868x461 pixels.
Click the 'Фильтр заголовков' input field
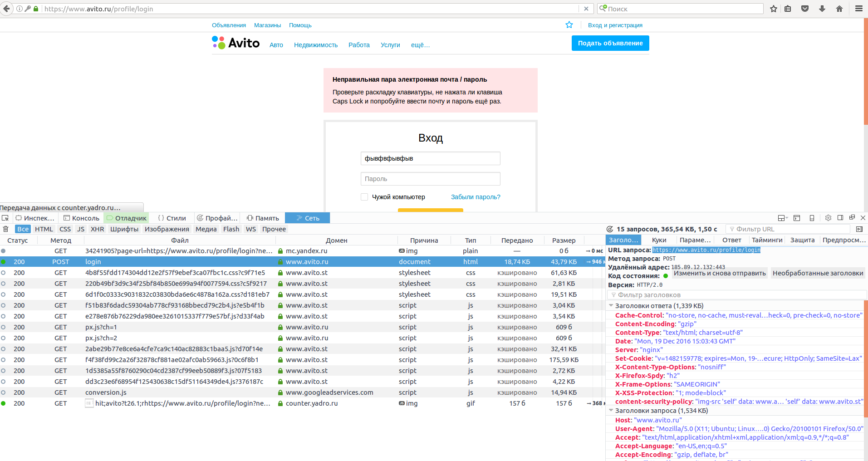tap(737, 295)
